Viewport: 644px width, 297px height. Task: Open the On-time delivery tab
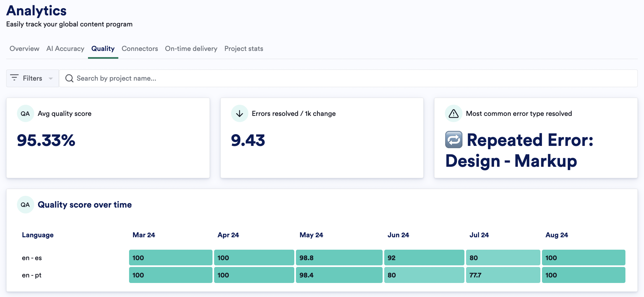tap(191, 49)
